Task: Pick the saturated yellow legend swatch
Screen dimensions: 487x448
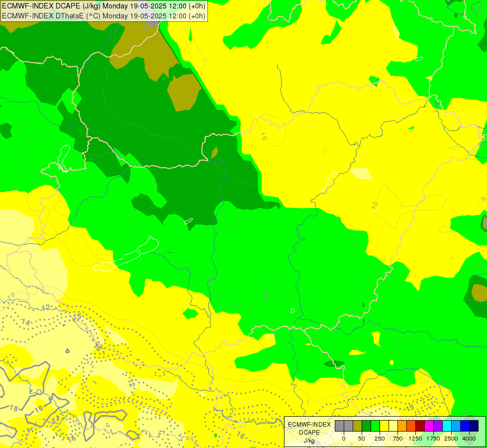Action: (384, 426)
